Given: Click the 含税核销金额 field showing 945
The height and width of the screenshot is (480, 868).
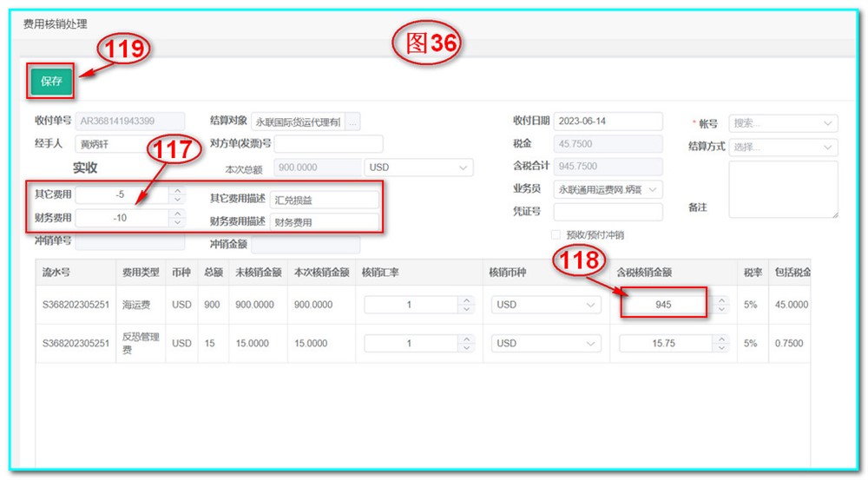Looking at the screenshot, I should click(x=666, y=305).
